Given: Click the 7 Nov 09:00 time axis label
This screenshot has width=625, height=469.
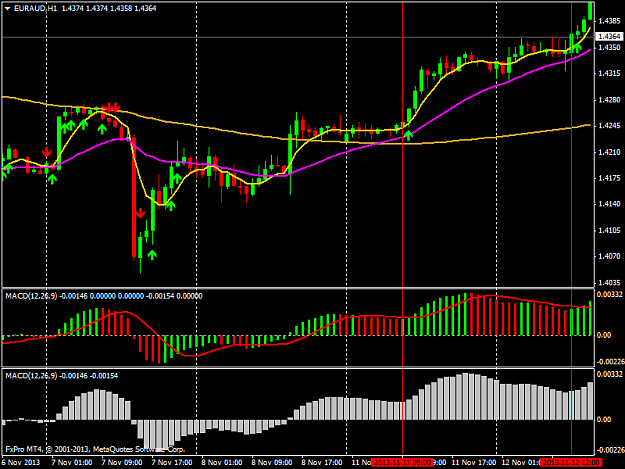Looking at the screenshot, I should pyautogui.click(x=122, y=463).
